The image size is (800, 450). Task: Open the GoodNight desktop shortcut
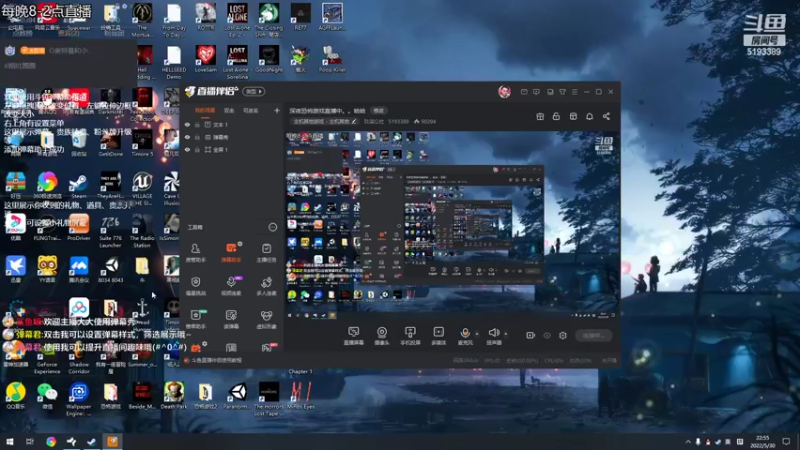point(269,59)
